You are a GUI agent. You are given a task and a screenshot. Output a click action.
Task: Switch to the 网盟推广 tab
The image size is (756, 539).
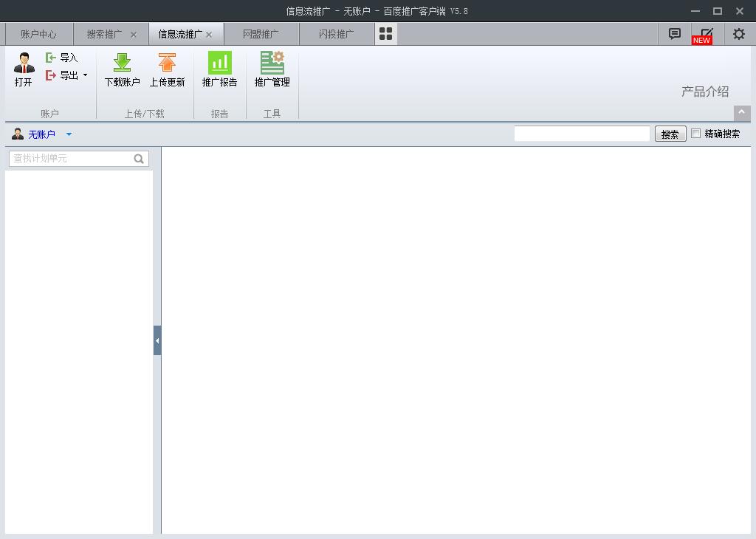click(x=261, y=34)
